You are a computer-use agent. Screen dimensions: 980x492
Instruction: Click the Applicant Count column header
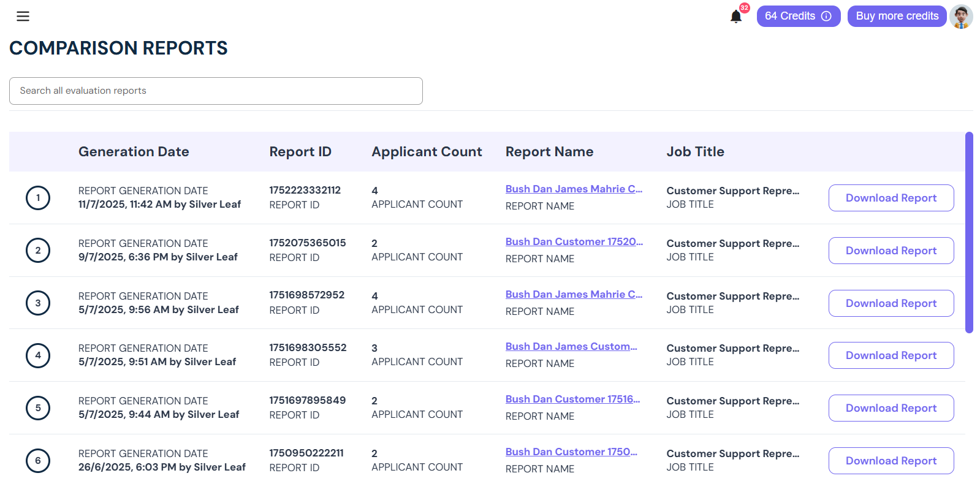(x=427, y=152)
